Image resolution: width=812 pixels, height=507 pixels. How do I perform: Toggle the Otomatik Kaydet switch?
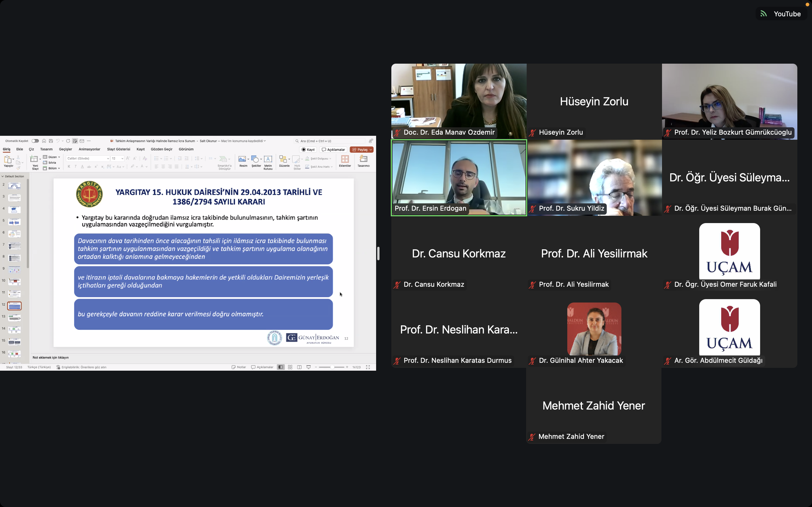click(x=35, y=141)
